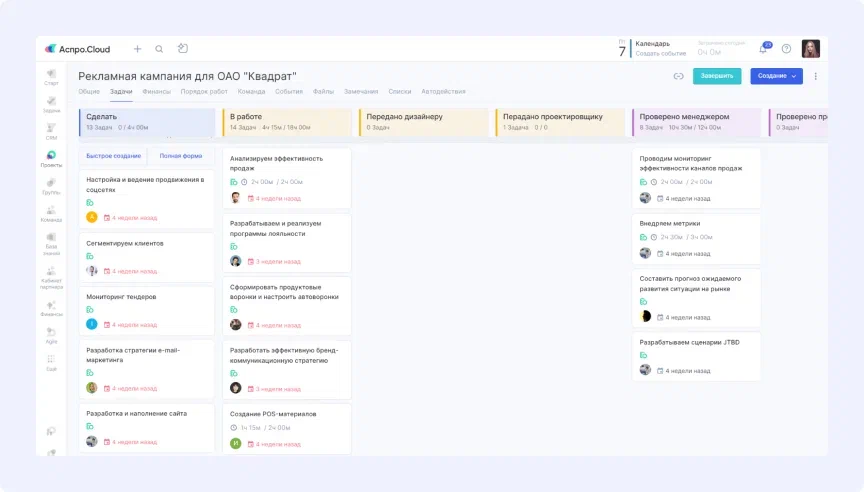Viewport: 864px width, 492px height.
Task: Open Agile section in left sidebar
Action: pos(51,334)
